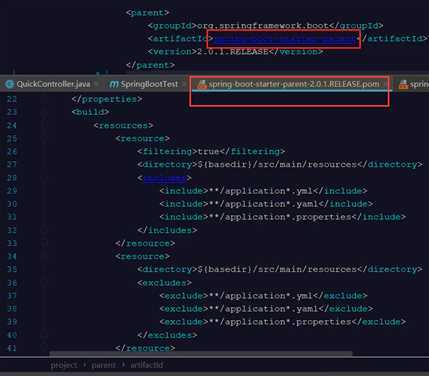Click line number 23 in gutter
429x376 pixels.
click(12, 112)
